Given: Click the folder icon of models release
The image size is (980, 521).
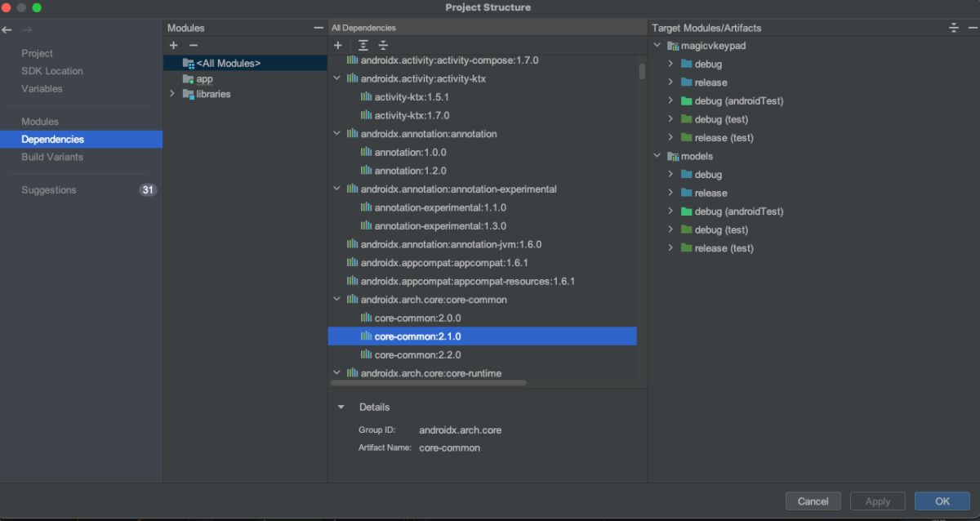Looking at the screenshot, I should coord(687,193).
